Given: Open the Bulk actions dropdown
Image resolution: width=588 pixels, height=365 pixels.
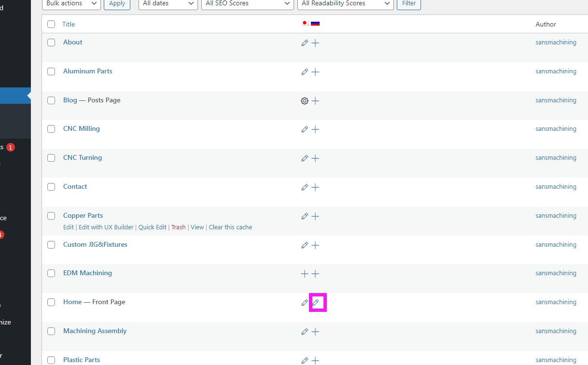Looking at the screenshot, I should pyautogui.click(x=71, y=4).
